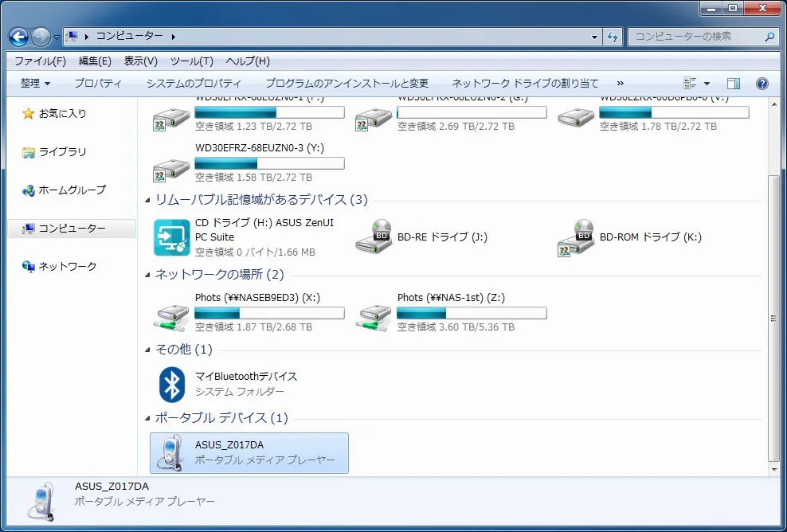Collapse ネットワークの場所 group

[x=147, y=276]
